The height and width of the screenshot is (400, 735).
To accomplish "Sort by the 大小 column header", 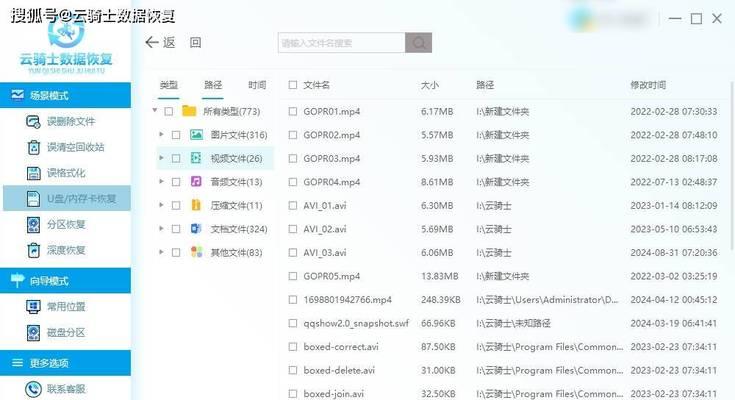I will click(x=430, y=85).
